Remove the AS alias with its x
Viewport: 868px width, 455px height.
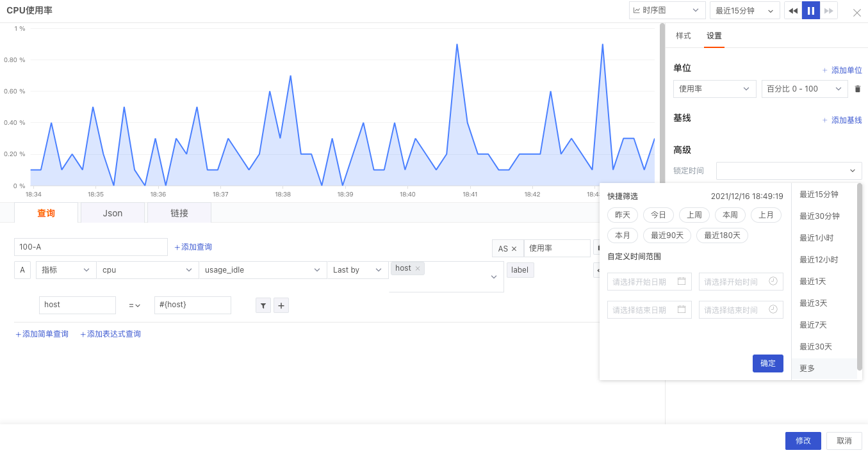pyautogui.click(x=514, y=249)
